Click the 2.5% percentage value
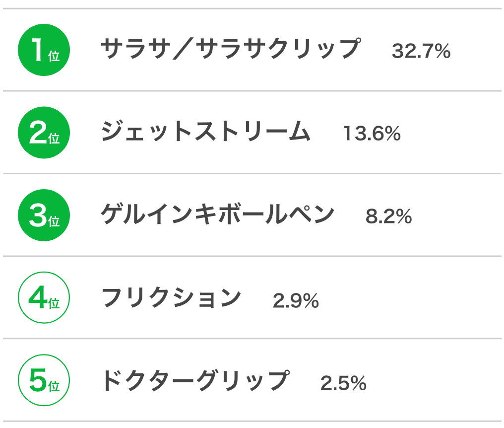 [x=343, y=383]
